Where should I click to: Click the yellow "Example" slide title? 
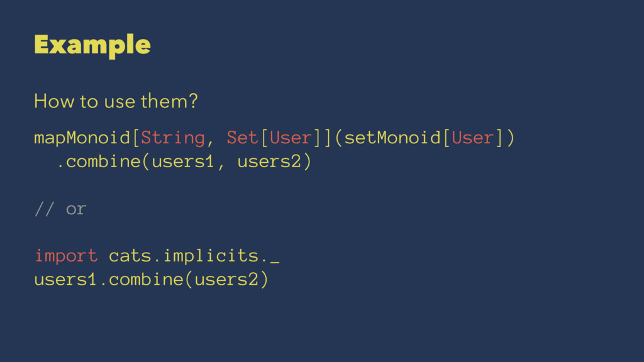(92, 45)
